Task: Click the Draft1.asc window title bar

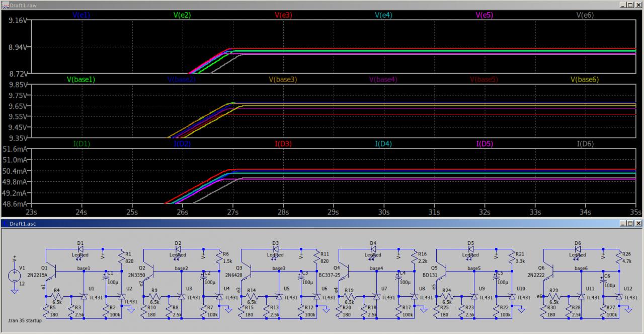Action: tap(322, 223)
